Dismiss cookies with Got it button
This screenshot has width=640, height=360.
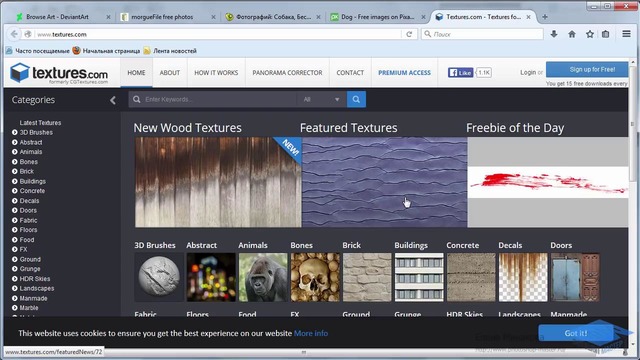(x=576, y=333)
